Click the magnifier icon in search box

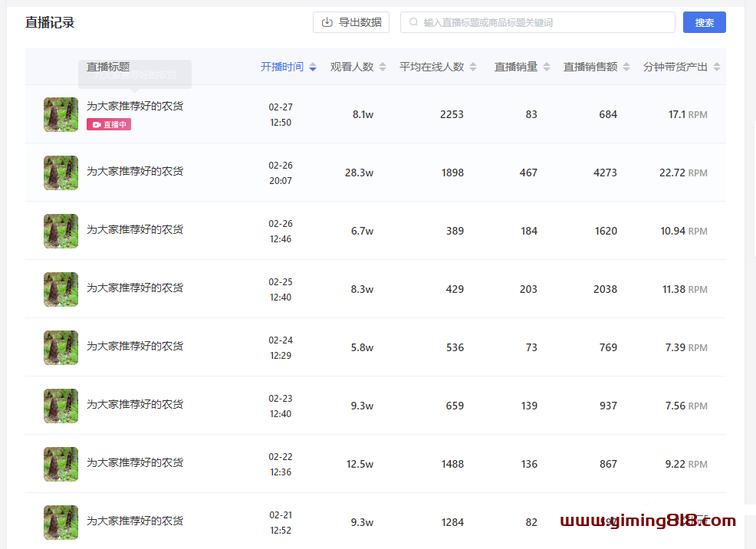tap(414, 22)
